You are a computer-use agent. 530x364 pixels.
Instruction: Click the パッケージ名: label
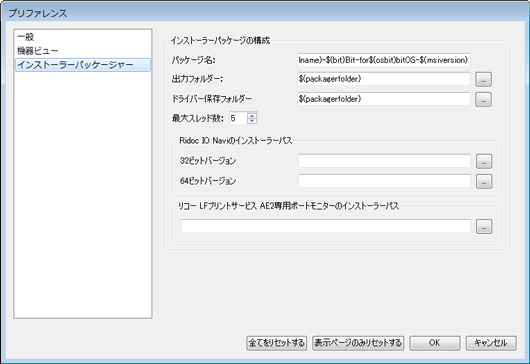click(194, 60)
